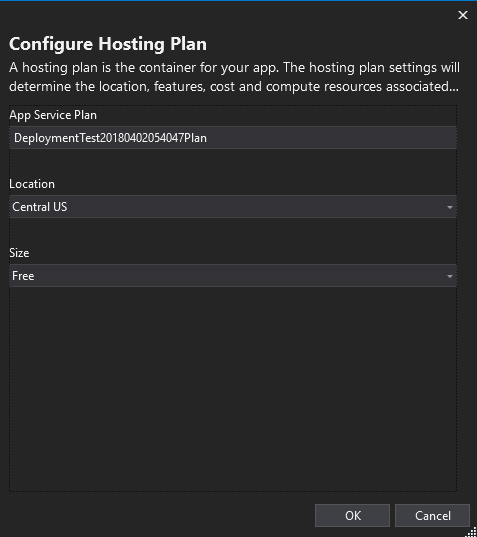Click the 'Central US' text value
The image size is (477, 537).
(40, 207)
